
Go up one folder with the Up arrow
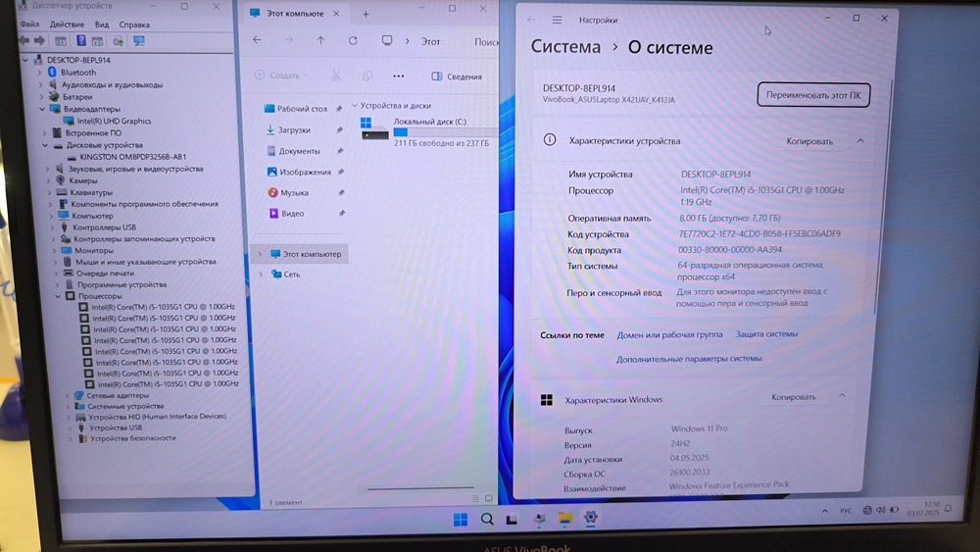[320, 41]
